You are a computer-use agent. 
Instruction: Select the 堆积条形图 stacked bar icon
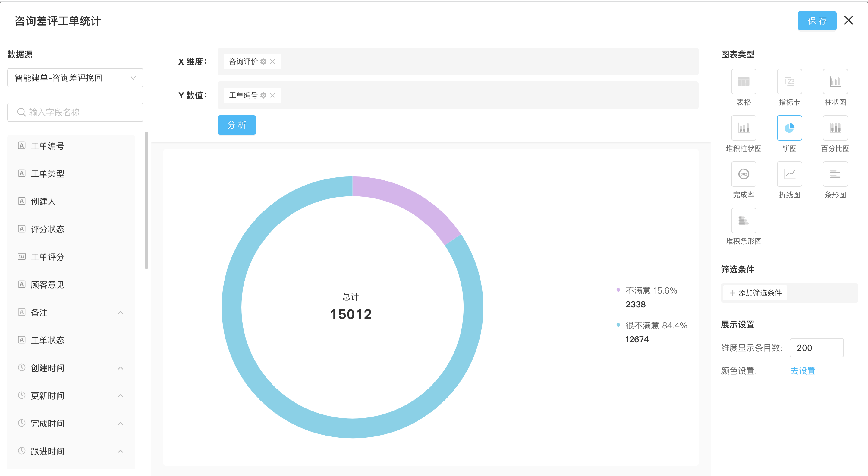(744, 221)
